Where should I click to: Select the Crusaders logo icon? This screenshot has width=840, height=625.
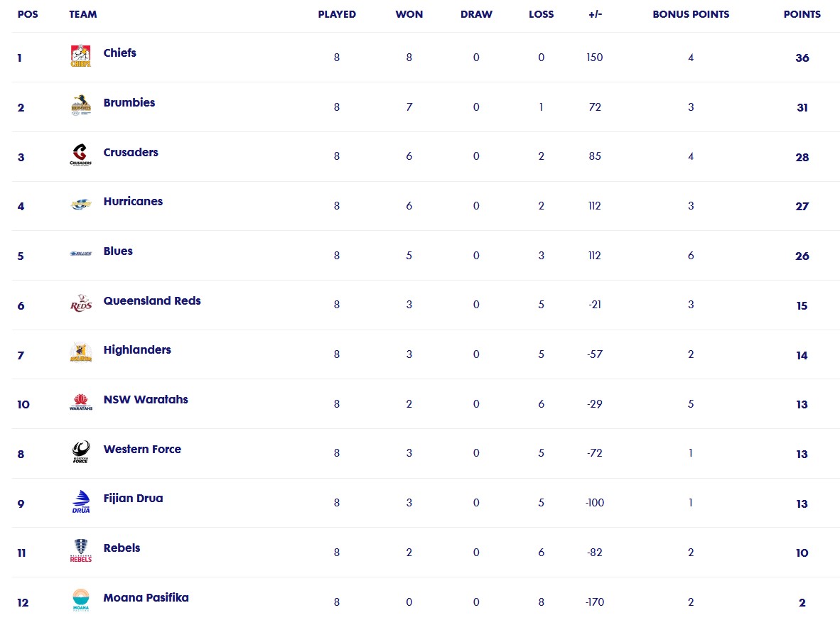point(81,155)
